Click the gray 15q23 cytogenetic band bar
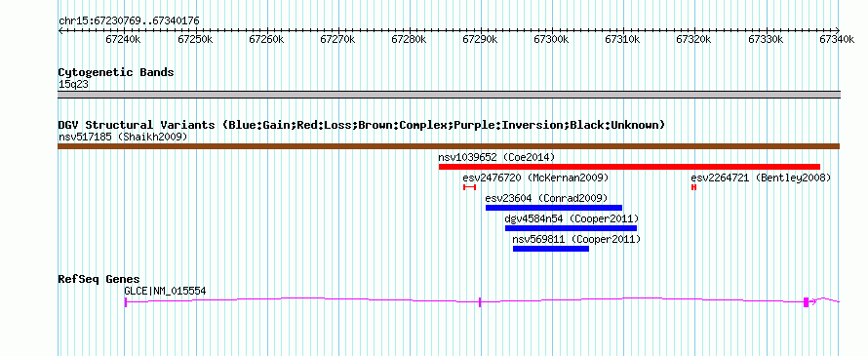 tap(449, 95)
